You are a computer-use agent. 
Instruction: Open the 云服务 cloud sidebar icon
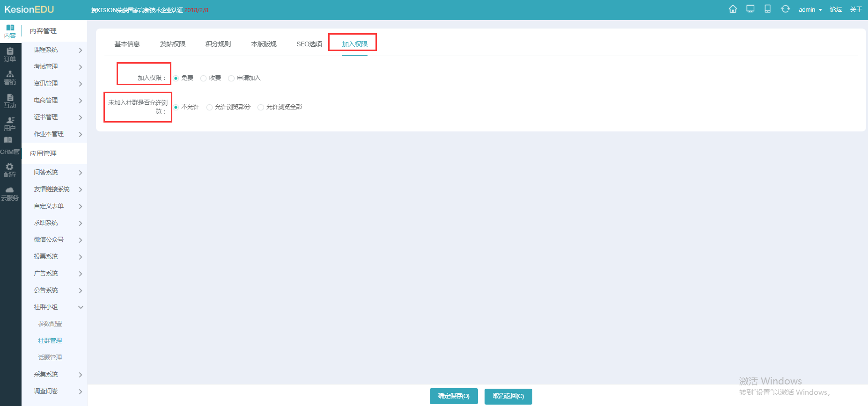(10, 194)
